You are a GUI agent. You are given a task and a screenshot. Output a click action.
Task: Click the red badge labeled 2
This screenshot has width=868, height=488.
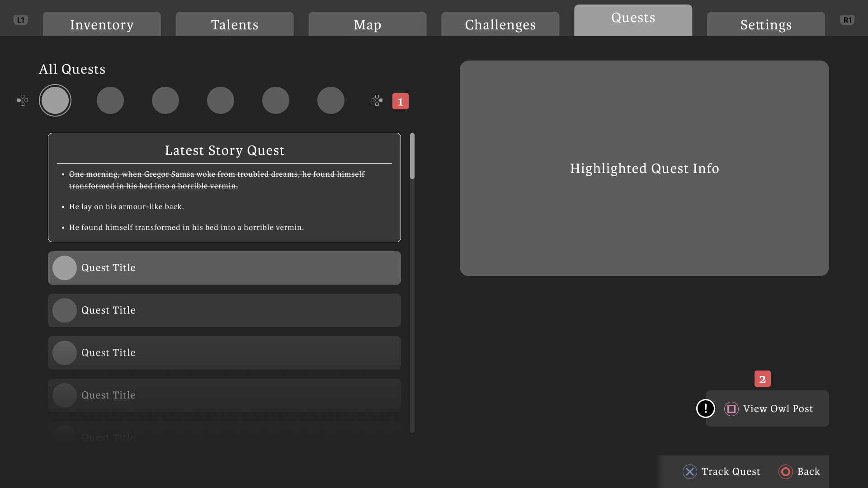763,379
